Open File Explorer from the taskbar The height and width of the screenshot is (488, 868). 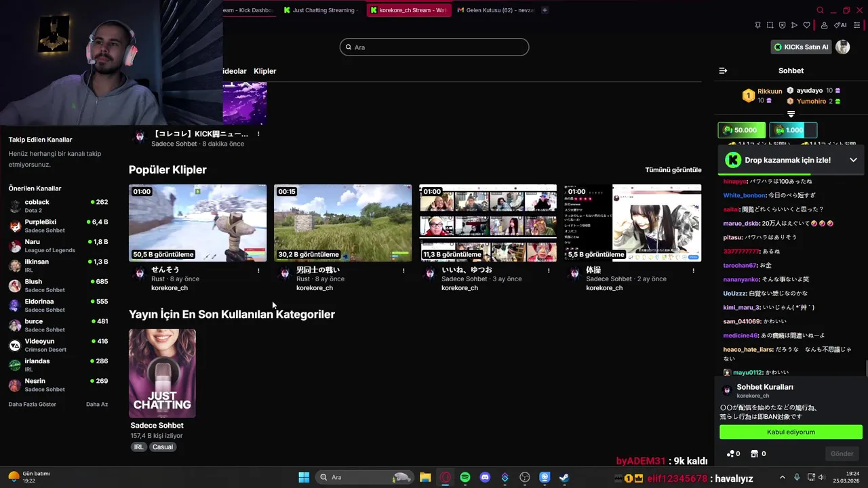pyautogui.click(x=425, y=477)
